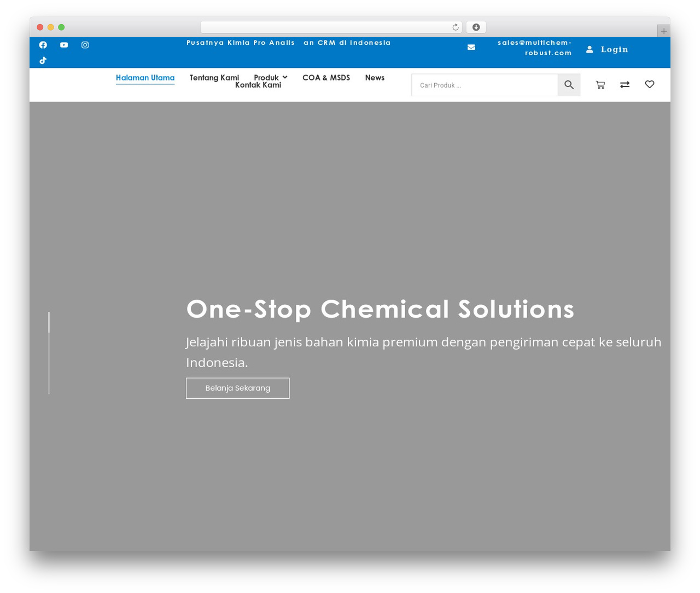Click the Login link

tap(615, 49)
